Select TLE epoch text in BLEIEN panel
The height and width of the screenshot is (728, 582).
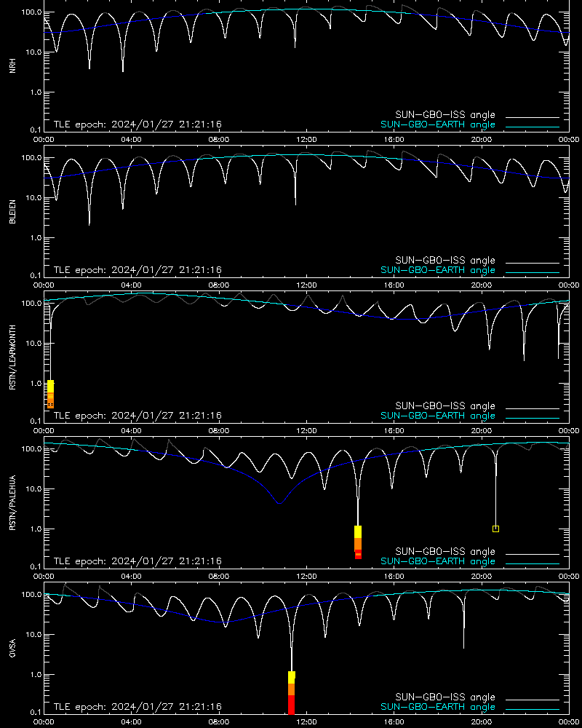[137, 270]
